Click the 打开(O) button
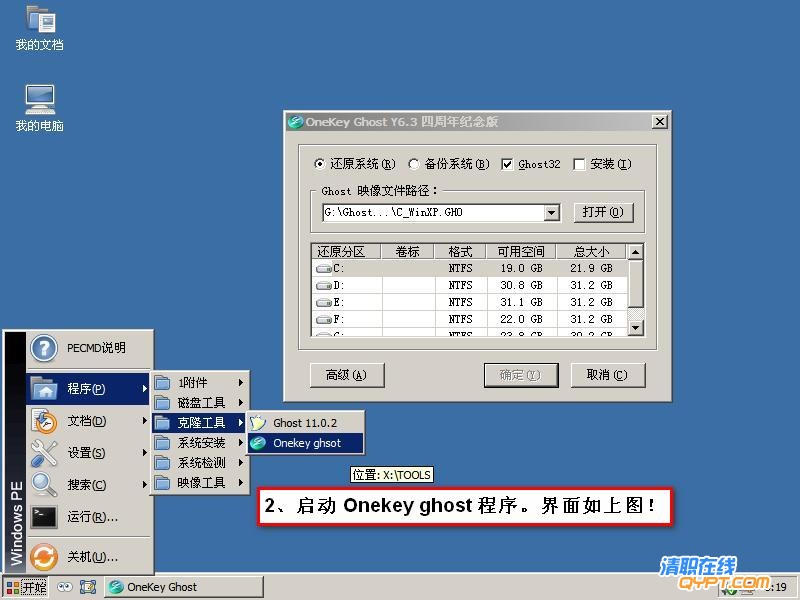 [603, 212]
